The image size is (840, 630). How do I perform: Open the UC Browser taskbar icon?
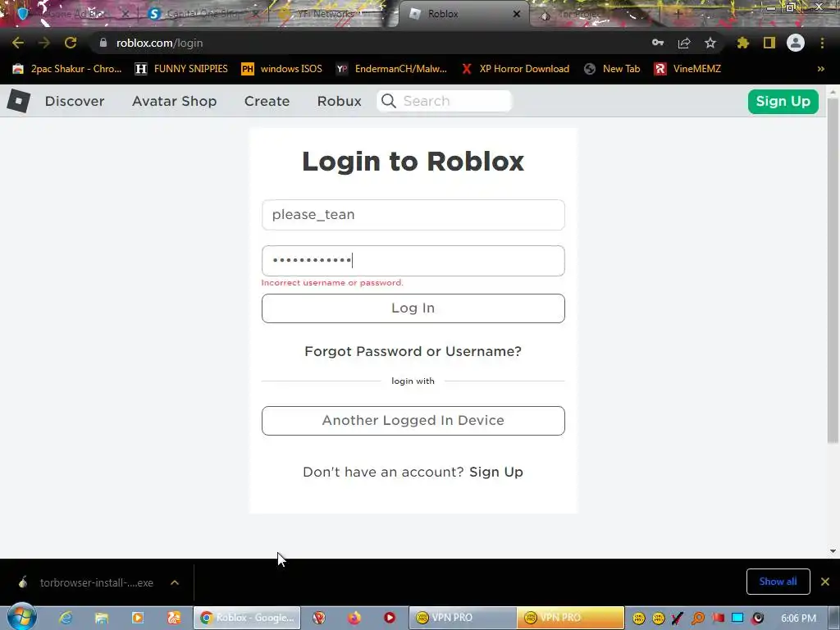[x=174, y=618]
